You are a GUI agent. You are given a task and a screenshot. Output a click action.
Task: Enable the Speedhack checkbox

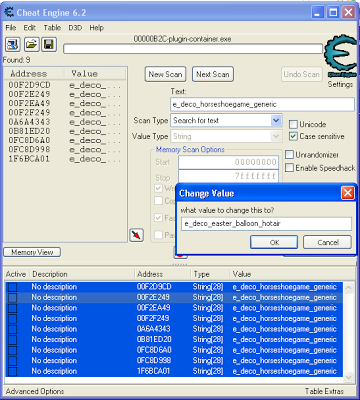click(289, 168)
